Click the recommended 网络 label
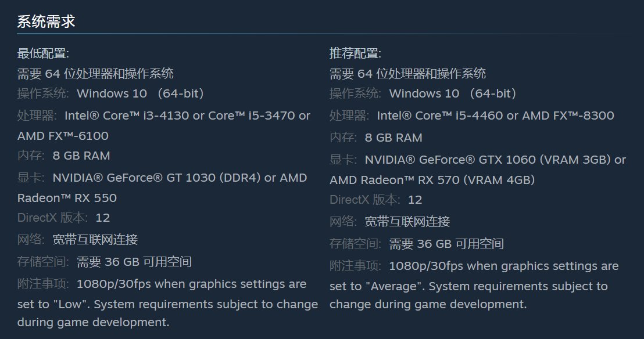This screenshot has height=339, width=644. tap(344, 222)
